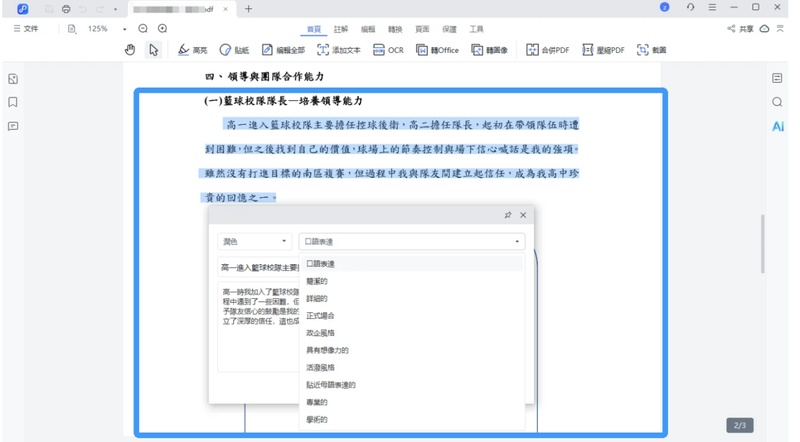
Task: Switch to the 首頁 ribbon tab
Action: tap(314, 29)
